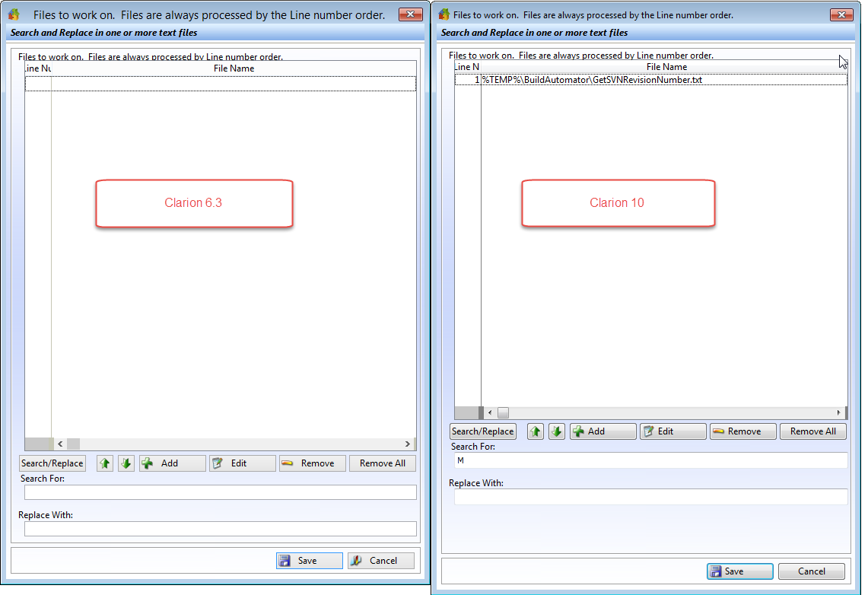Focus Replace With field in Clarion 6.3 window
The width and height of the screenshot is (868, 595).
point(221,529)
